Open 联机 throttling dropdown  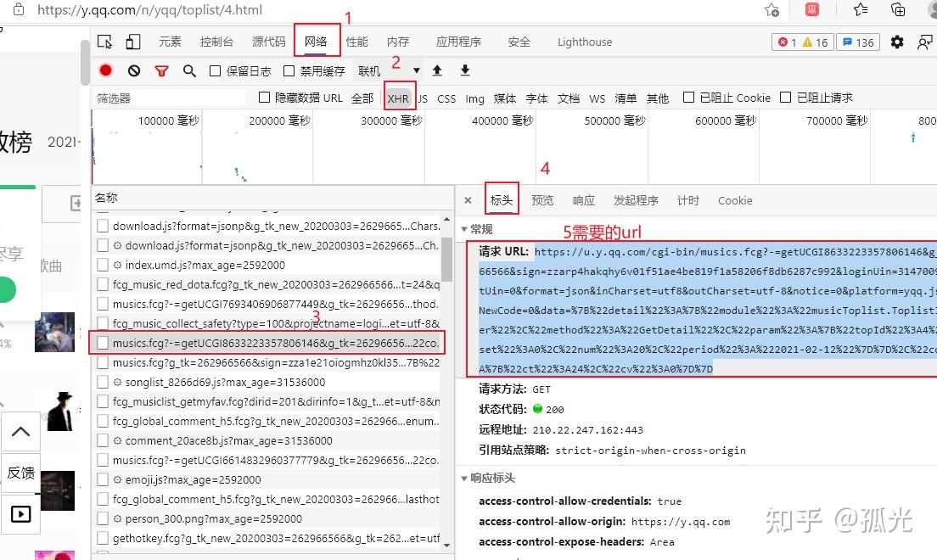pyautogui.click(x=389, y=70)
